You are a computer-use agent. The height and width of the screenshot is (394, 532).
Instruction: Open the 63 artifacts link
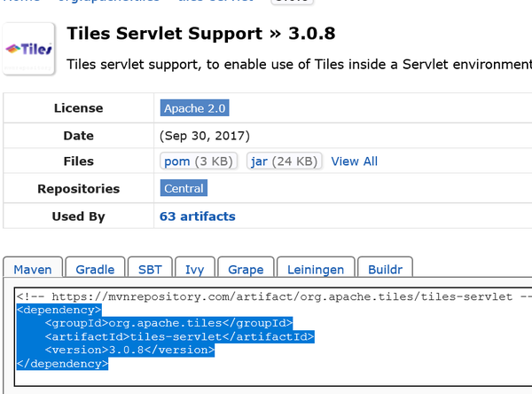pos(198,217)
